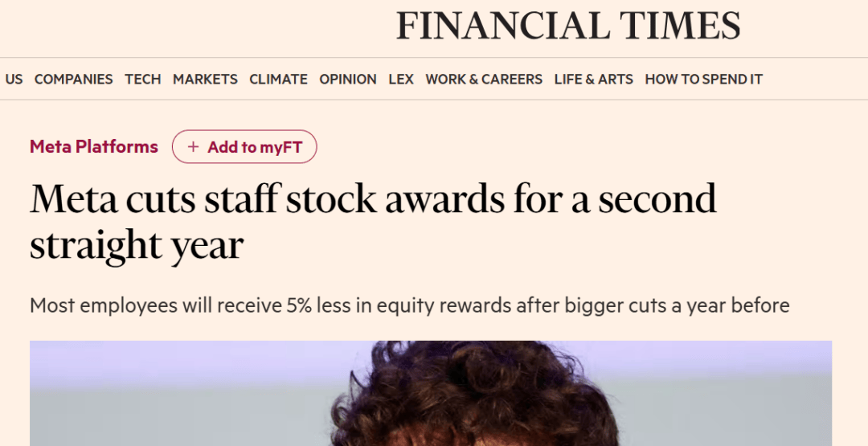This screenshot has height=446, width=868.
Task: Click the Financial Times masthead logo
Action: (x=567, y=26)
